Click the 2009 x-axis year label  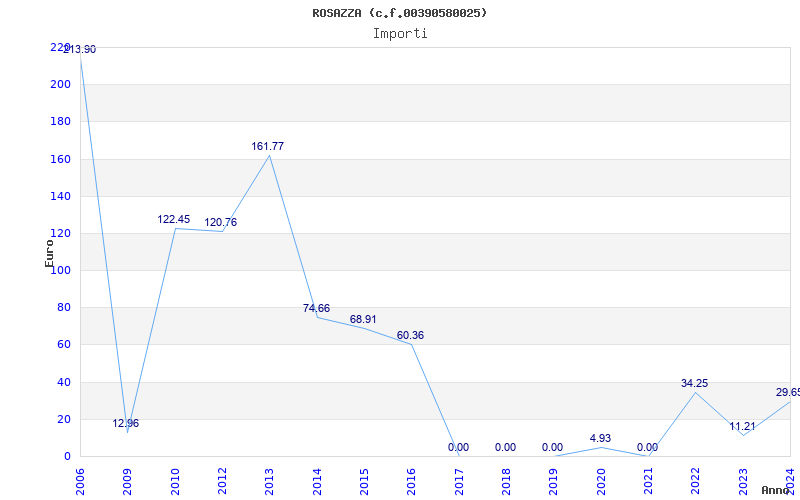point(127,482)
